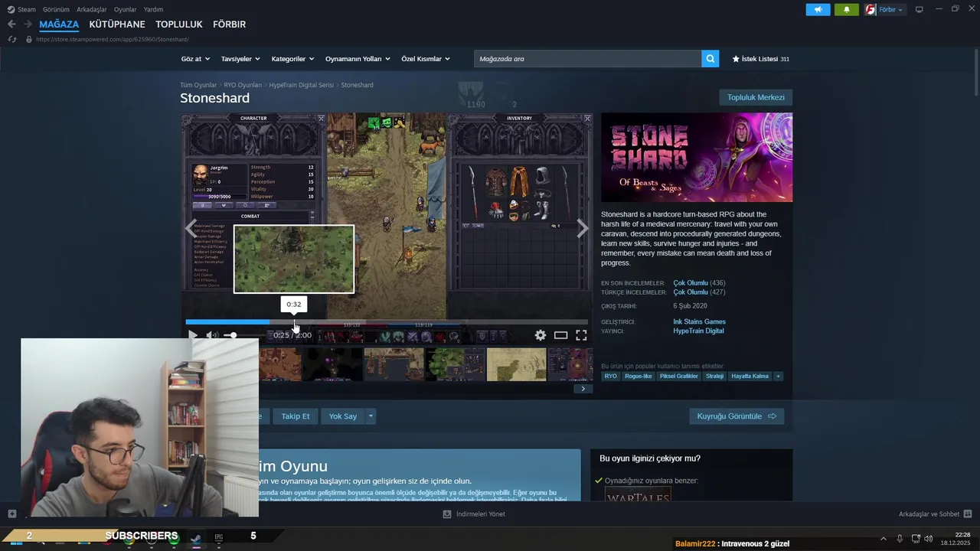Go forward with the right arrow
The height and width of the screenshot is (551, 980).
(x=28, y=24)
